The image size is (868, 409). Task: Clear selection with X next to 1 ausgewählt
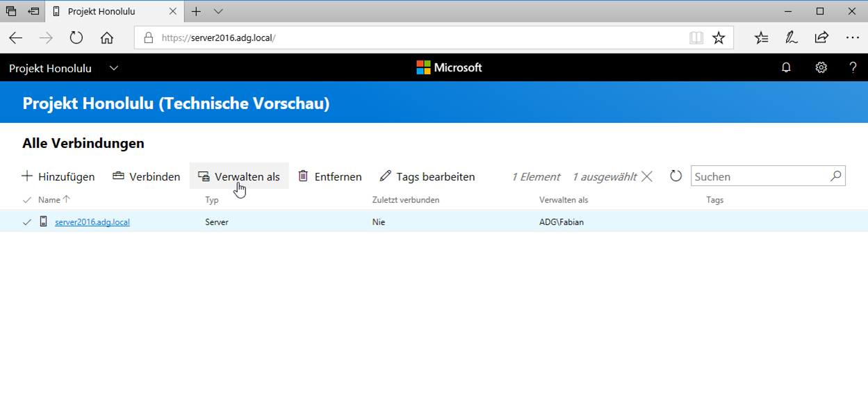pyautogui.click(x=647, y=176)
